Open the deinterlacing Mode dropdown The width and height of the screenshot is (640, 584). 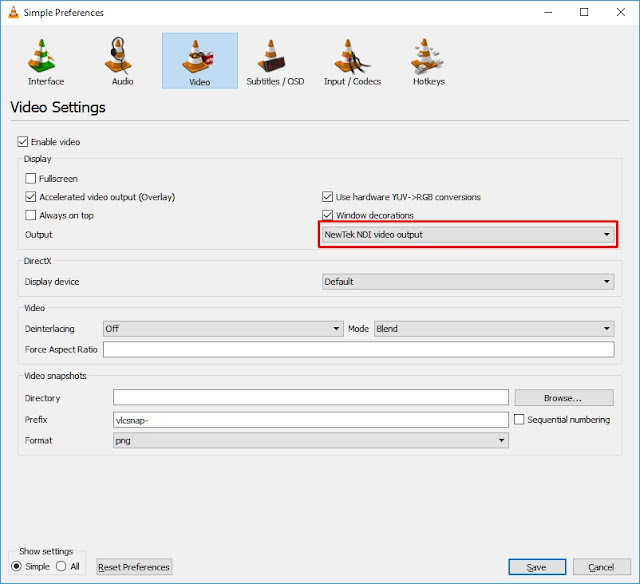click(494, 329)
